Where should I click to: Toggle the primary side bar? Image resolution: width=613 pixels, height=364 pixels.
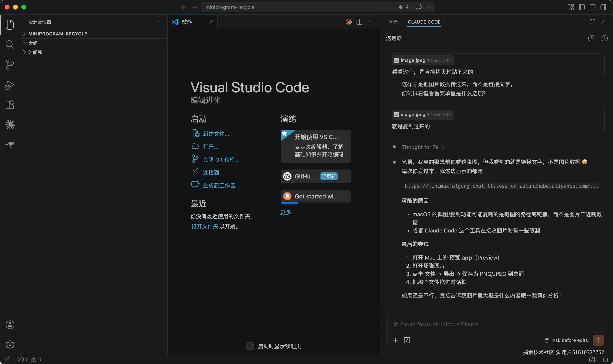point(582,7)
